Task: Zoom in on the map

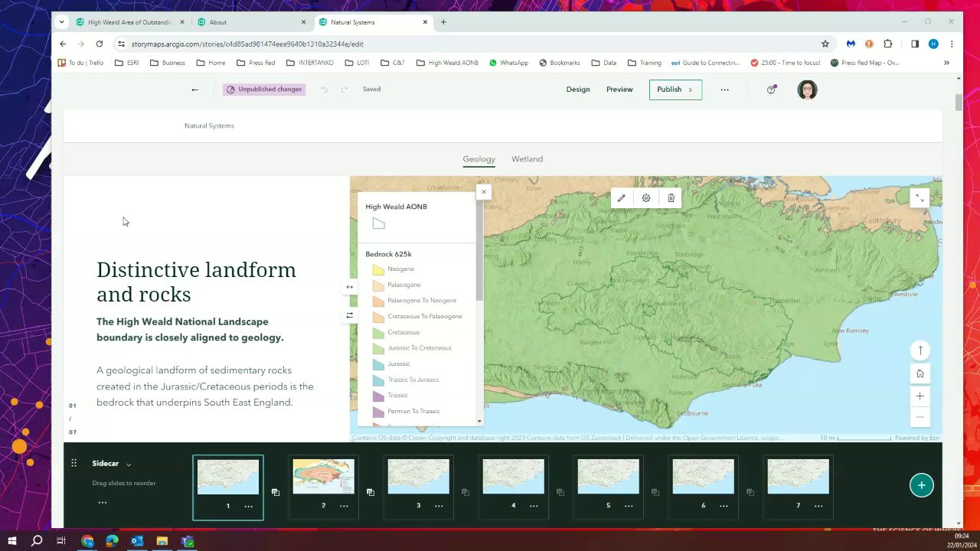Action: 920,396
